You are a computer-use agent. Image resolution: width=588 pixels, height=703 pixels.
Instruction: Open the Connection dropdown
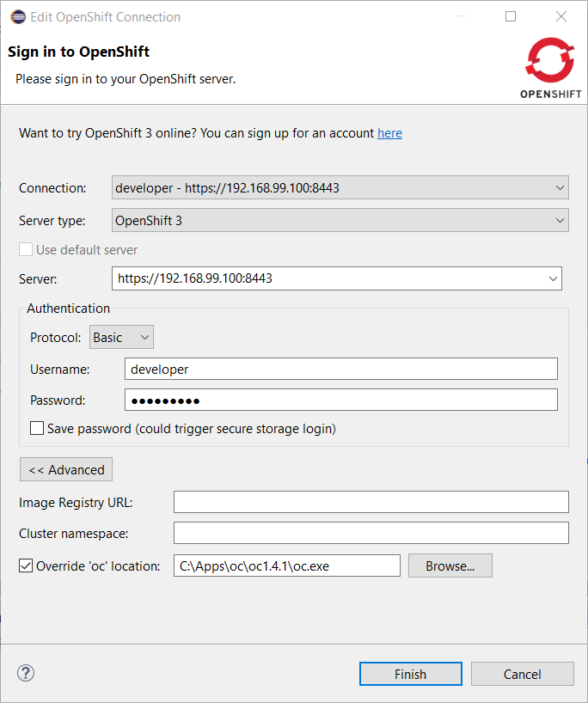[340, 187]
